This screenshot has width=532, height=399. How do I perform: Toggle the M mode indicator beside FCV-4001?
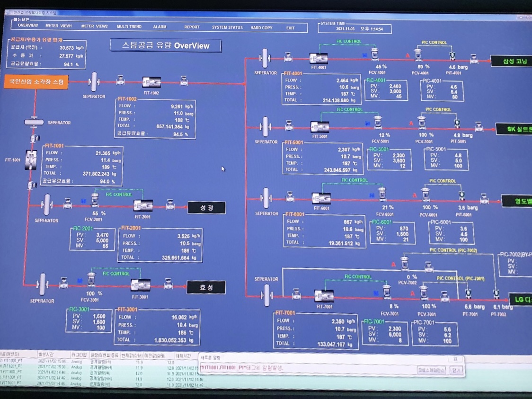(x=364, y=55)
